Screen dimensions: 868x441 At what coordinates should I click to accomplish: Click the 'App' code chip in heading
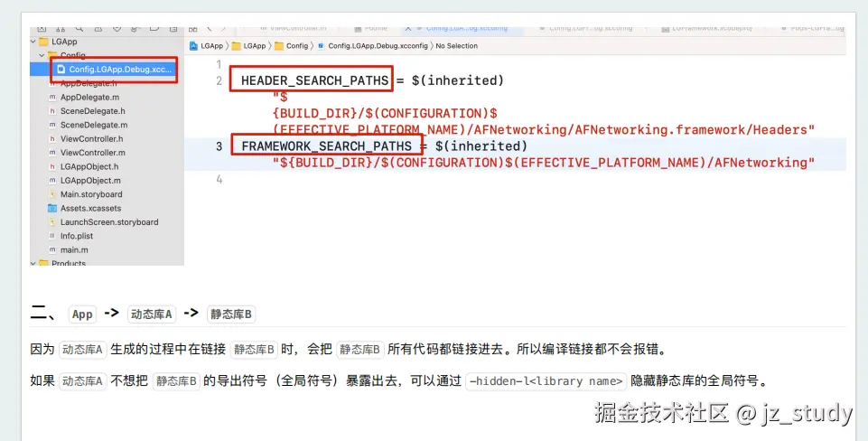pyautogui.click(x=82, y=314)
